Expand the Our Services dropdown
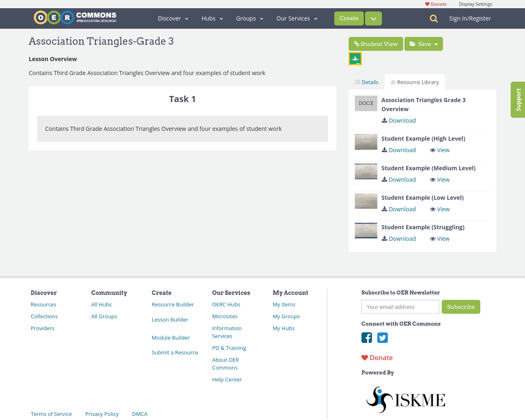525x420 pixels. [x=297, y=18]
